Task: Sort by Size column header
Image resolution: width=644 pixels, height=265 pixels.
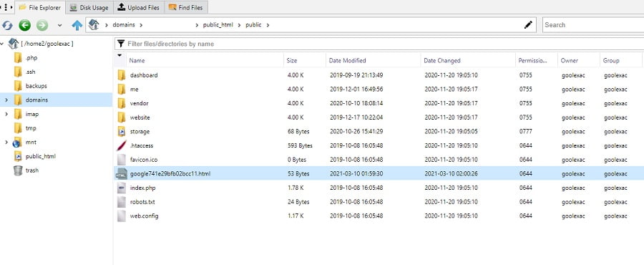Action: [x=305, y=60]
